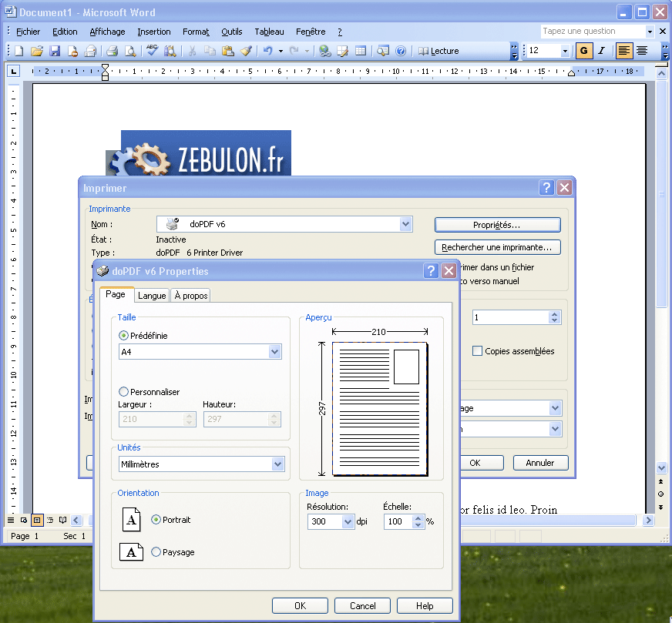672x623 pixels.
Task: Click the ABC spelling check icon
Action: [152, 51]
